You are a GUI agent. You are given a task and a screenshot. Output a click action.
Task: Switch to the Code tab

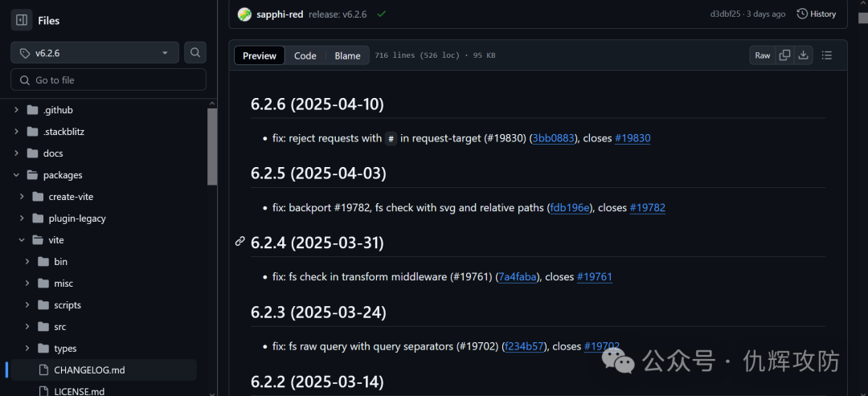coord(305,55)
